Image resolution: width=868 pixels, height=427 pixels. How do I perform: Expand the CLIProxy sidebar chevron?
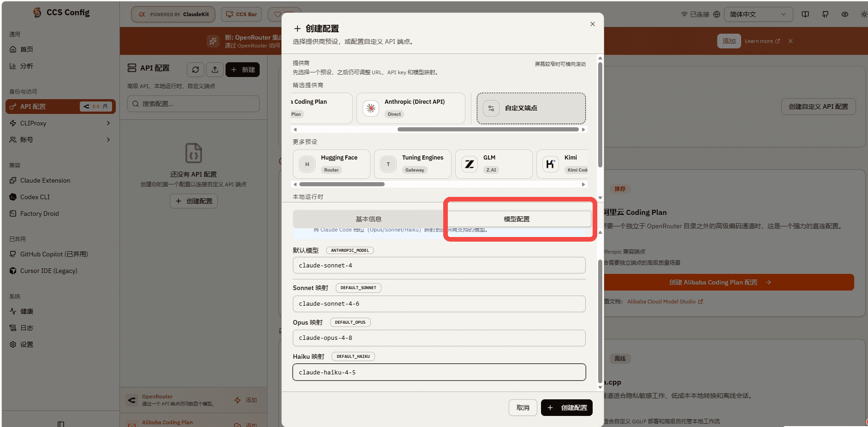[x=108, y=123]
